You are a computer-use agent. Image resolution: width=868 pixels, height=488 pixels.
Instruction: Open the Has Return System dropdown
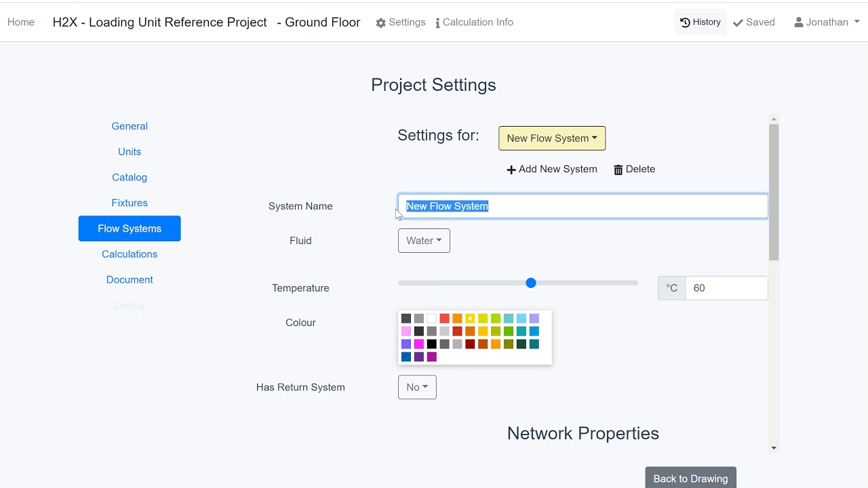coord(417,388)
